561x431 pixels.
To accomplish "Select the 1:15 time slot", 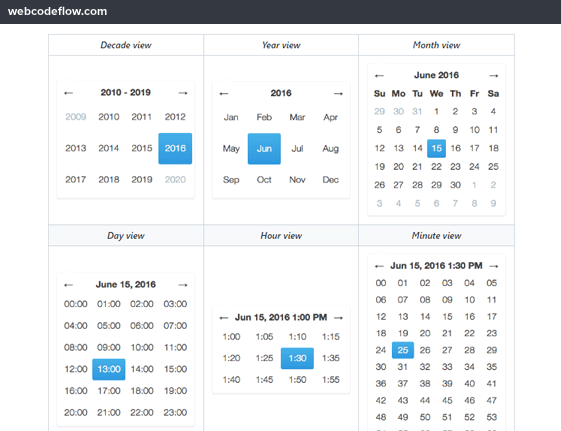I will coord(331,337).
